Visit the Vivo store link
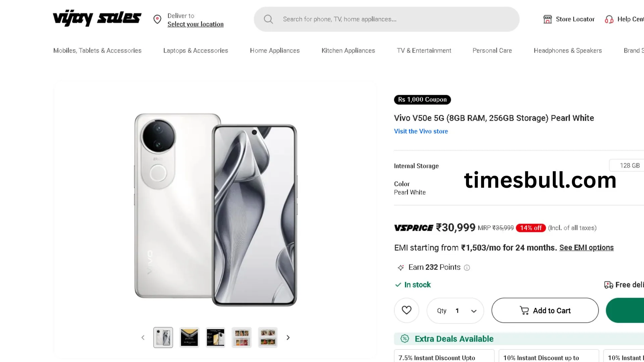Image resolution: width=644 pixels, height=362 pixels. (421, 131)
